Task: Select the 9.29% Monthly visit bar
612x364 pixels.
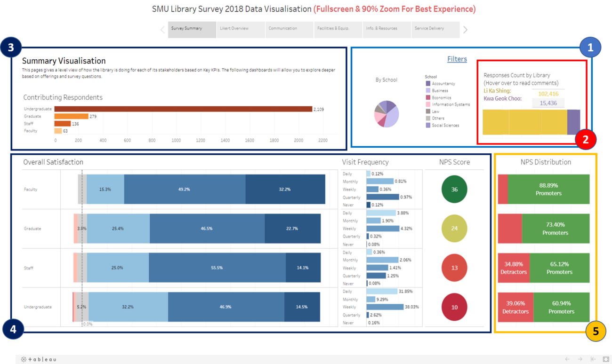Action: click(371, 299)
